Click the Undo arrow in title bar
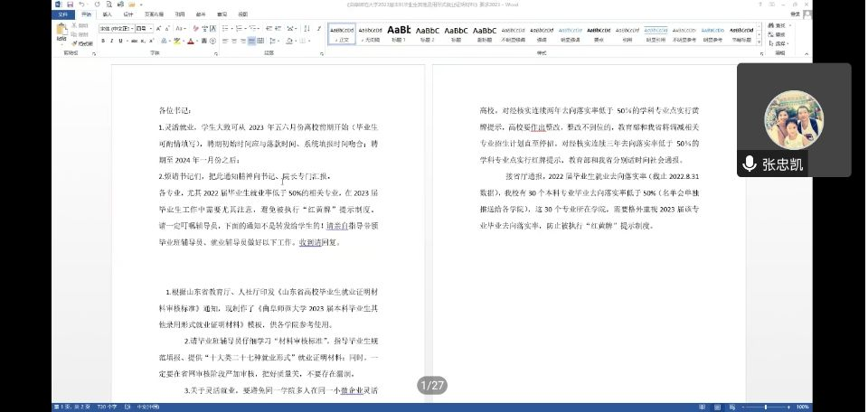The height and width of the screenshot is (412, 868). 81,5
